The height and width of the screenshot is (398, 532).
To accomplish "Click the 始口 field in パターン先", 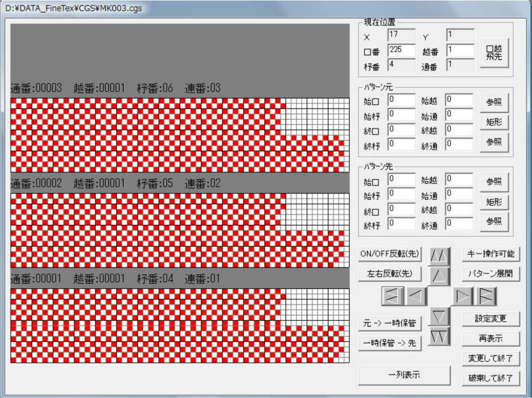I will click(x=401, y=179).
